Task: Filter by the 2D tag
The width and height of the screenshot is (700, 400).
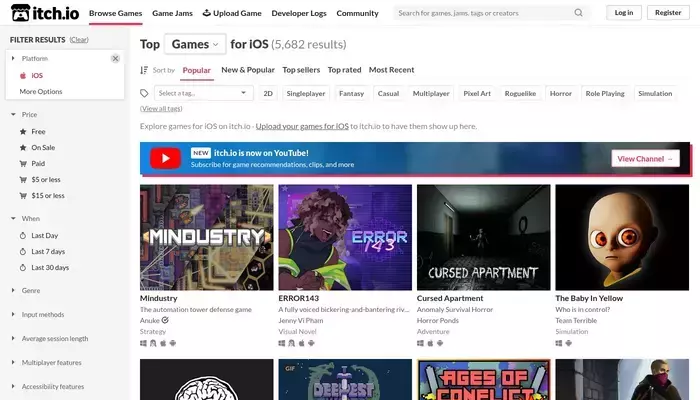Action: tap(268, 93)
